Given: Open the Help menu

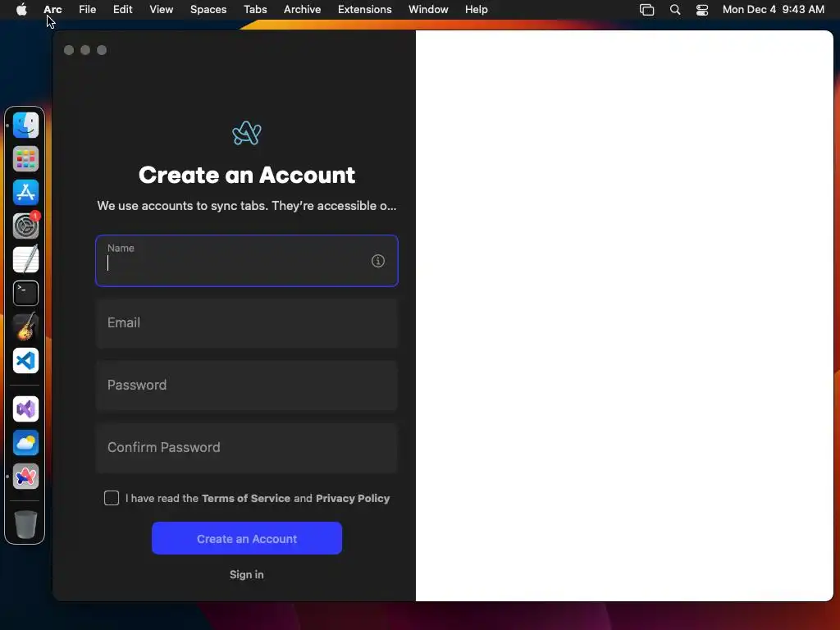Looking at the screenshot, I should pyautogui.click(x=477, y=9).
